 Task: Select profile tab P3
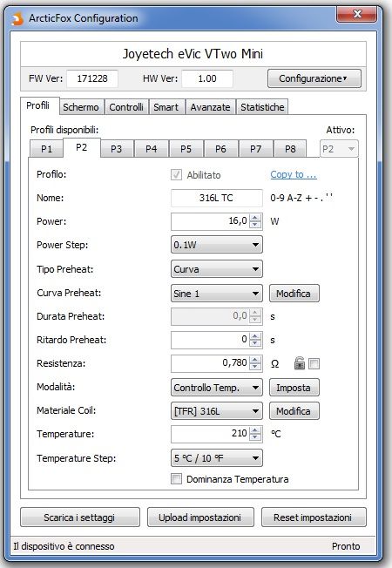[x=117, y=149]
